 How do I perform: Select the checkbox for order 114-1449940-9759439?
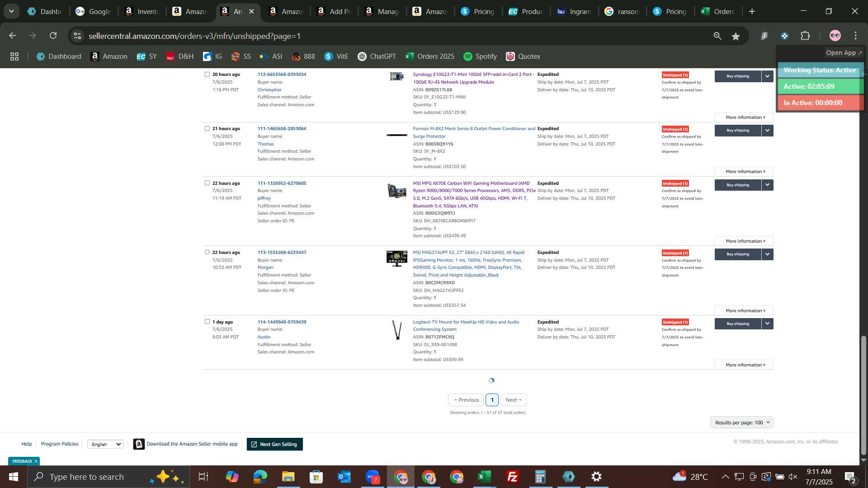coord(207,322)
